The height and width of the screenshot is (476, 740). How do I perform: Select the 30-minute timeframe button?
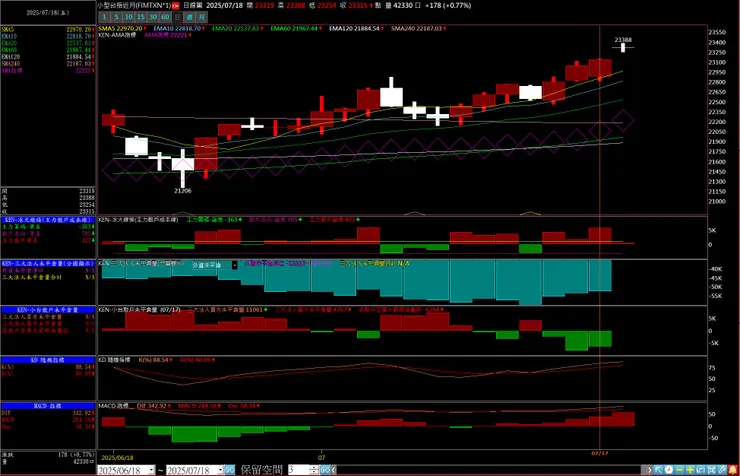pyautogui.click(x=153, y=17)
